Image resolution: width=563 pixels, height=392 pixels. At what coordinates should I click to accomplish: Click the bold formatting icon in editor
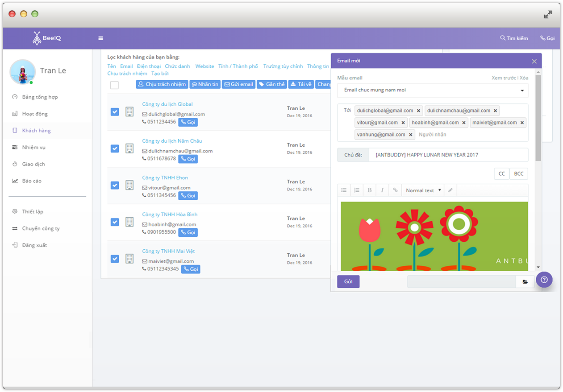pyautogui.click(x=369, y=190)
